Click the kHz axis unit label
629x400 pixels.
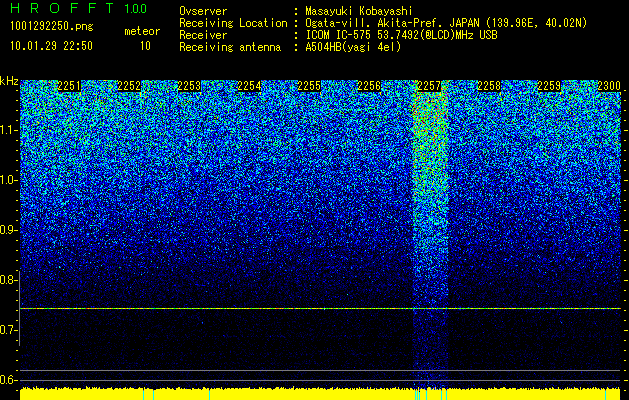click(x=9, y=82)
